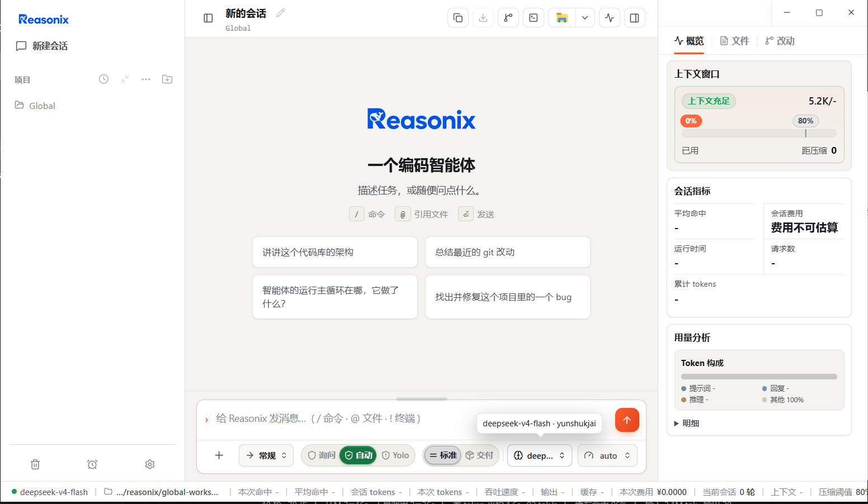Click the 吞吐速度 status bar entry
The width and height of the screenshot is (868, 504).
tap(504, 492)
